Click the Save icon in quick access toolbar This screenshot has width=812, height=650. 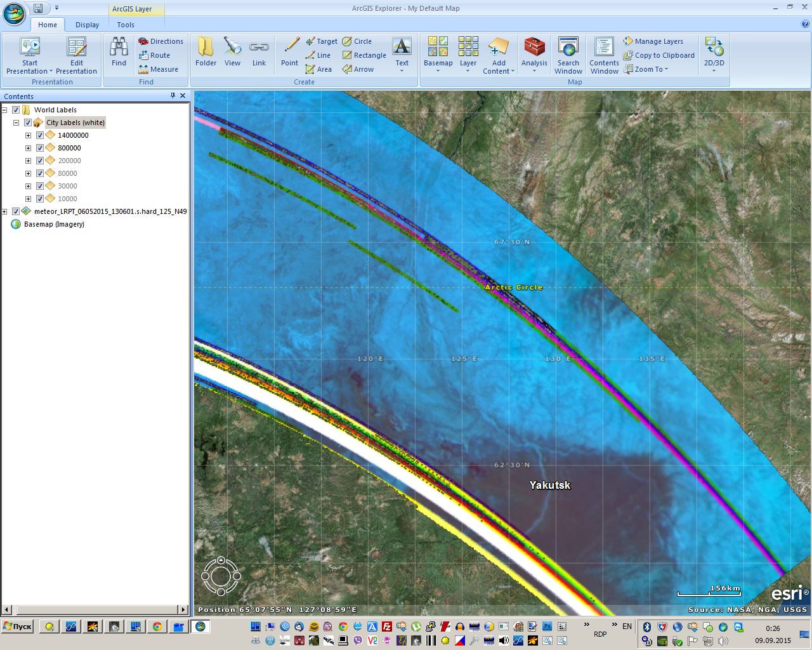coord(38,8)
